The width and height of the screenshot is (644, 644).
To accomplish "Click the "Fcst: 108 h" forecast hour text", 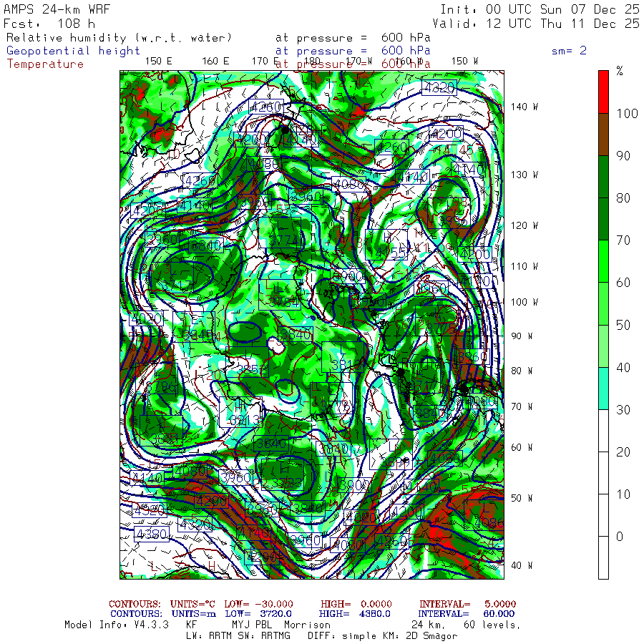I will (x=49, y=23).
